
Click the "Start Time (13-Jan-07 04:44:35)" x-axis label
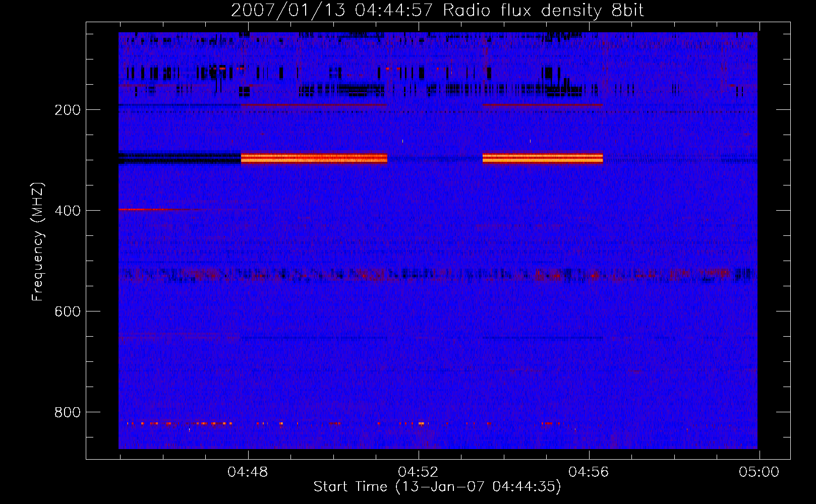coord(437,487)
